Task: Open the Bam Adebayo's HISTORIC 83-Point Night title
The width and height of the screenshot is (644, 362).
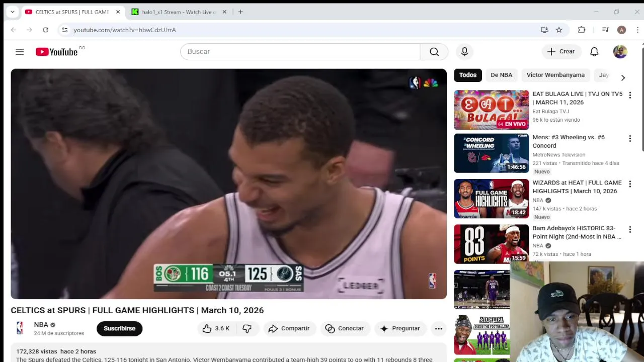Action: click(577, 232)
